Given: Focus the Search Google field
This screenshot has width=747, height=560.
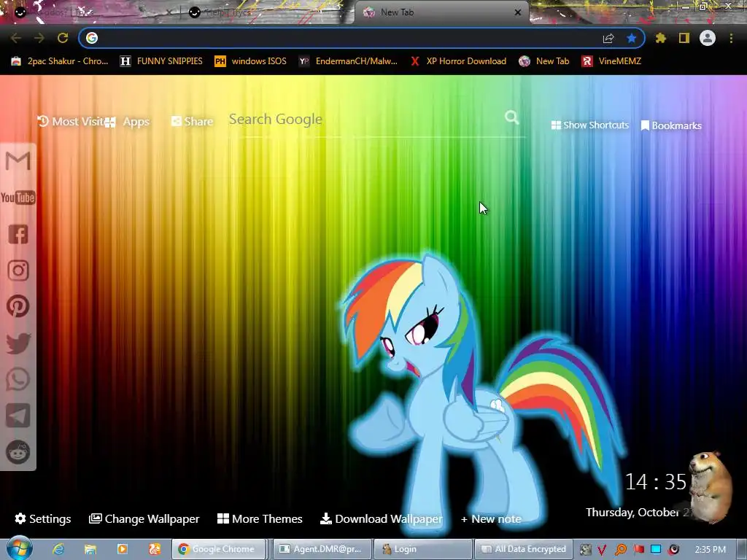Looking at the screenshot, I should click(x=365, y=119).
